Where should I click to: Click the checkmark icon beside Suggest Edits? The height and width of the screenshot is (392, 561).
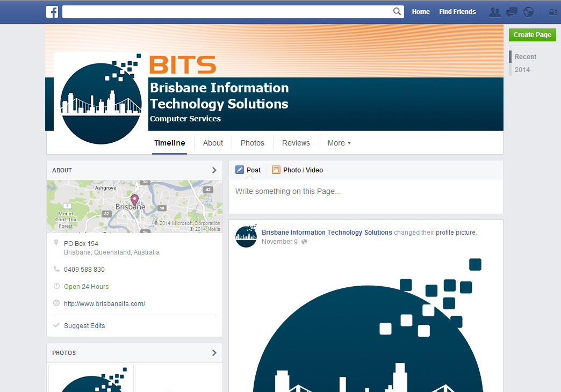pos(56,325)
